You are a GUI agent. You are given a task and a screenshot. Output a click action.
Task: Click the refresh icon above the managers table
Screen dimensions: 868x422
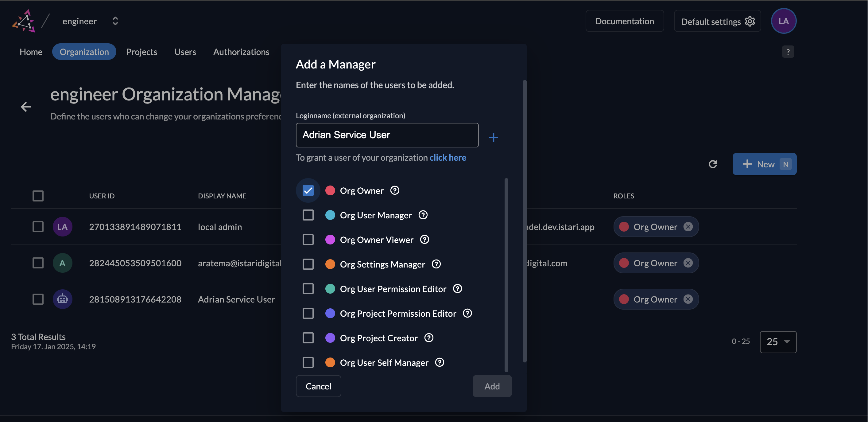(713, 164)
